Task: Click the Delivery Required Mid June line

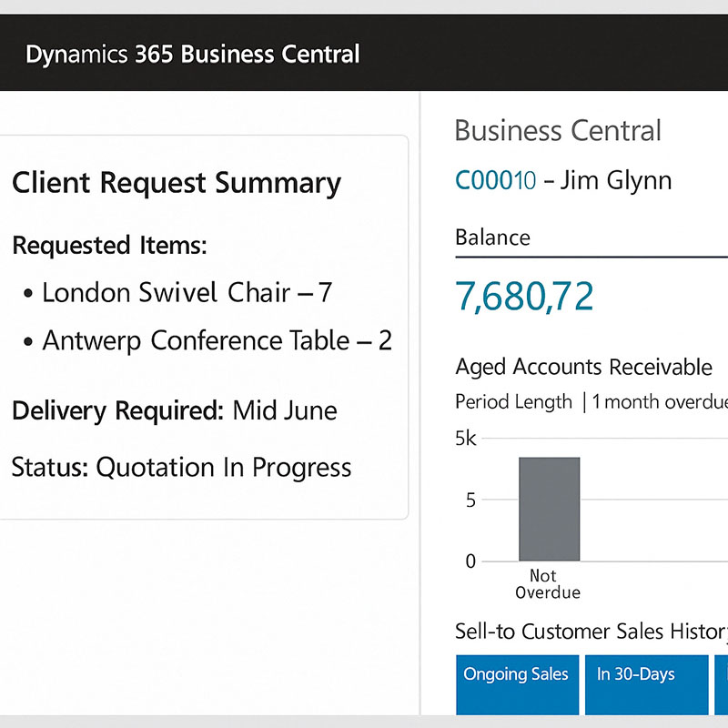Action: [175, 411]
